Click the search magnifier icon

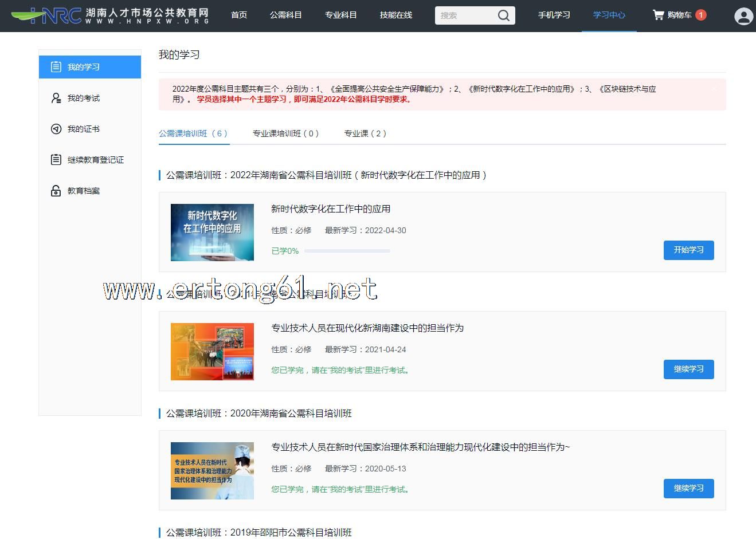pyautogui.click(x=503, y=15)
